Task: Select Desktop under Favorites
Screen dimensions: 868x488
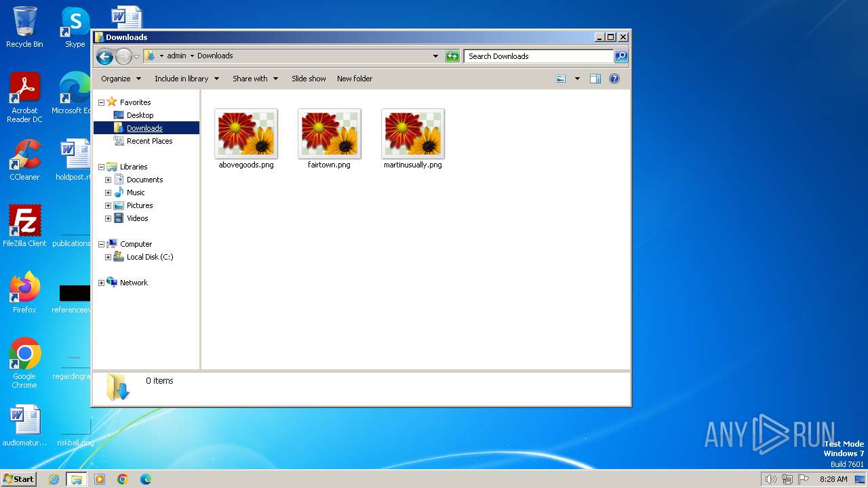Action: [x=140, y=115]
